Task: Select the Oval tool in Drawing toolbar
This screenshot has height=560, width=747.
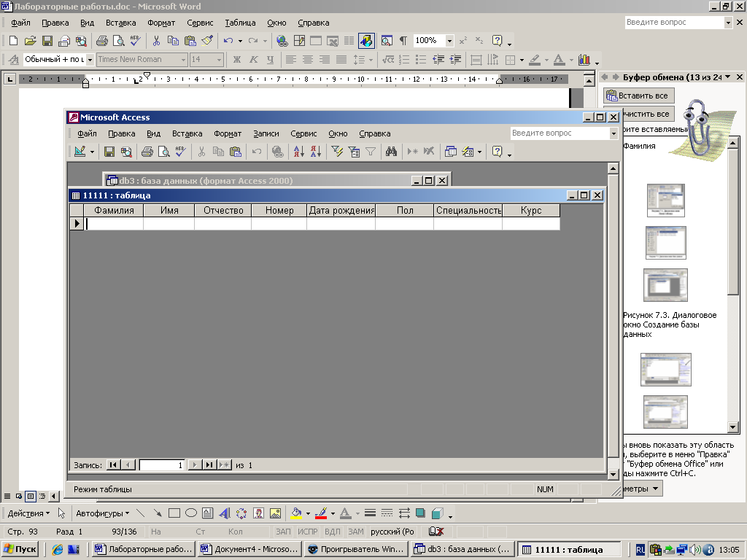Action: pyautogui.click(x=190, y=513)
